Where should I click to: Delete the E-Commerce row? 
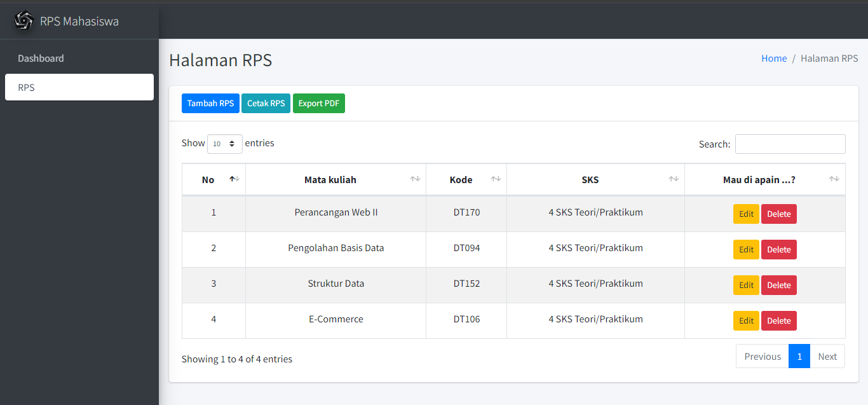(x=779, y=321)
